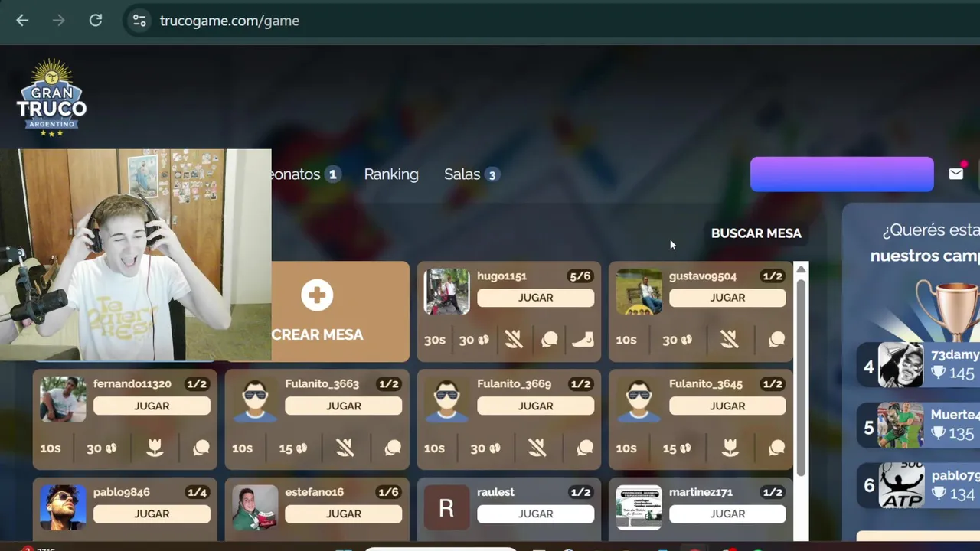Click JUGAR on Fulanito_3669's table

coord(535,406)
